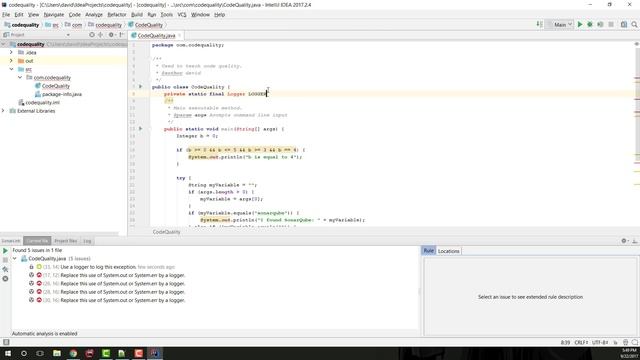Viewport: 640px width, 360px height.
Task: Open the File menu
Action: point(6,15)
